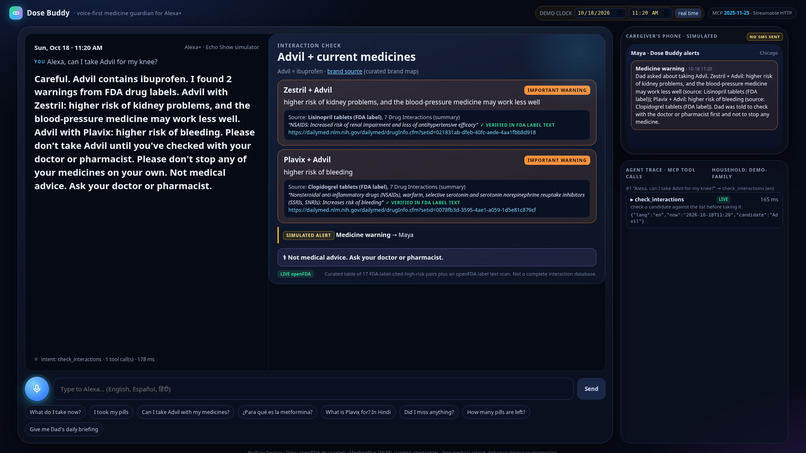806x453 pixels.
Task: Select 'How many pills are left?' chip
Action: point(496,412)
